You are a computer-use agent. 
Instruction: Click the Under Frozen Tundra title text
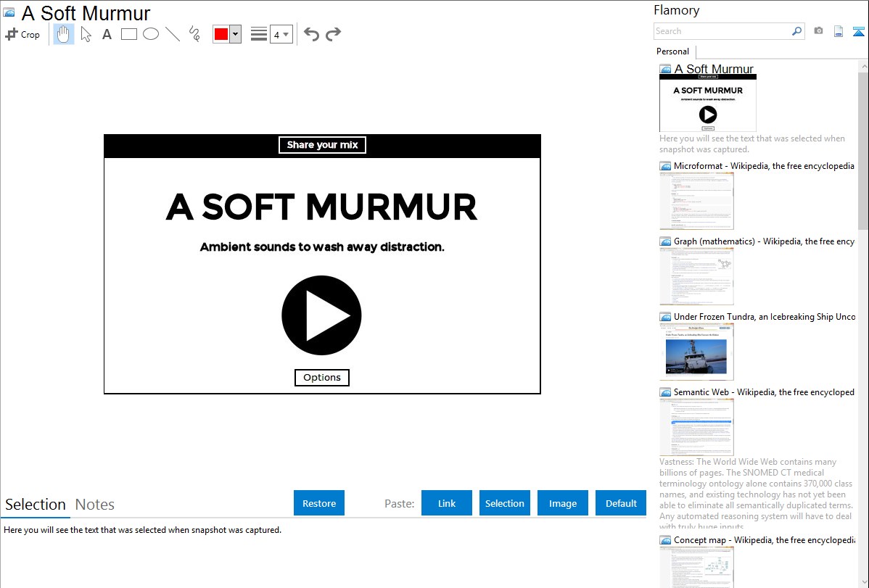765,316
